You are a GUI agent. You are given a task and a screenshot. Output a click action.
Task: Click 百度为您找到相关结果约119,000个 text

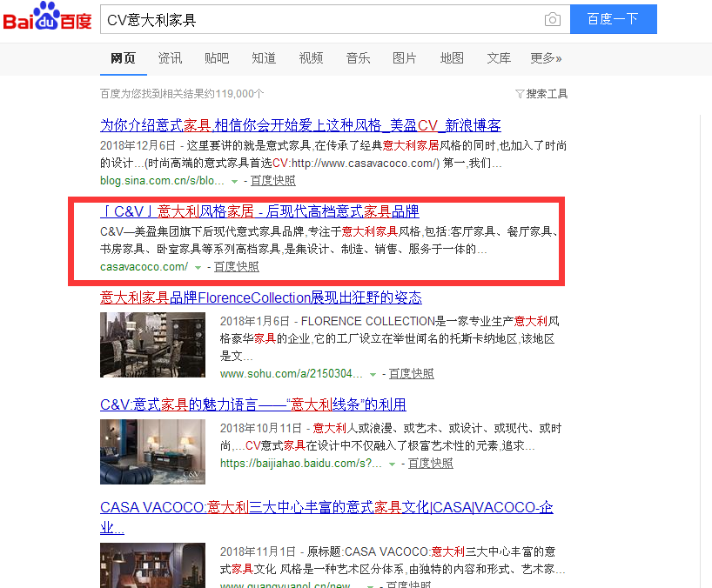coord(182,94)
